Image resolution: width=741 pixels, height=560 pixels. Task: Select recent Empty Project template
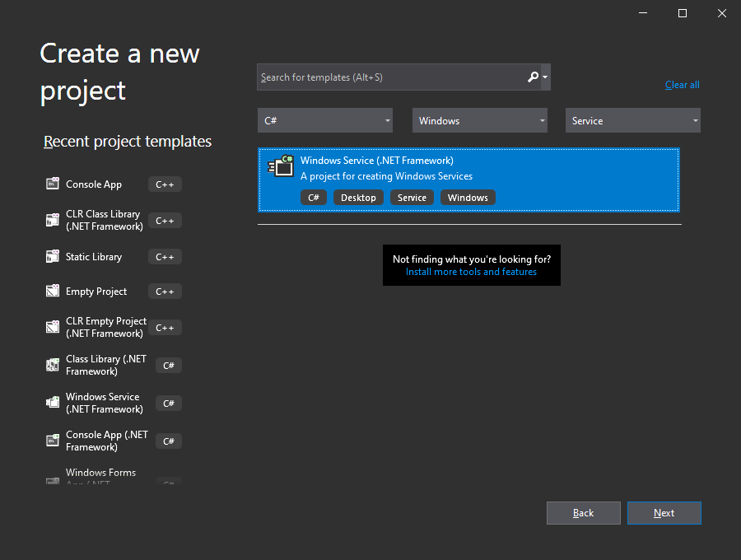pos(114,292)
